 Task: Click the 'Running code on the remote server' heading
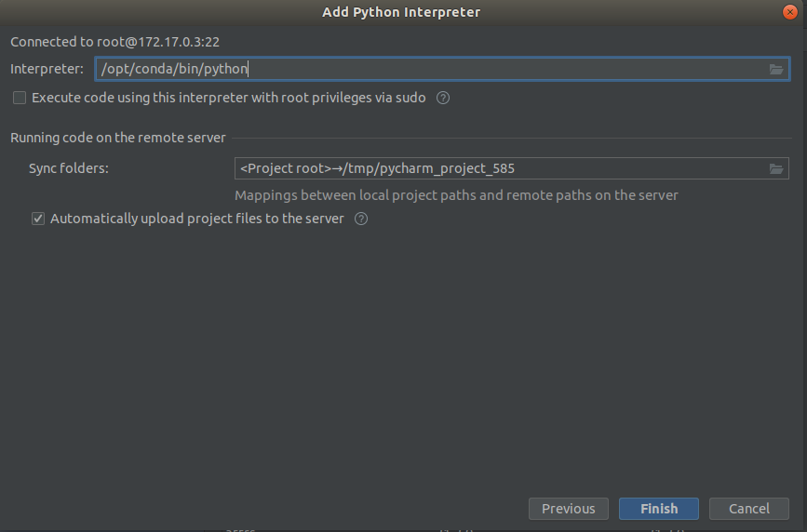click(118, 138)
